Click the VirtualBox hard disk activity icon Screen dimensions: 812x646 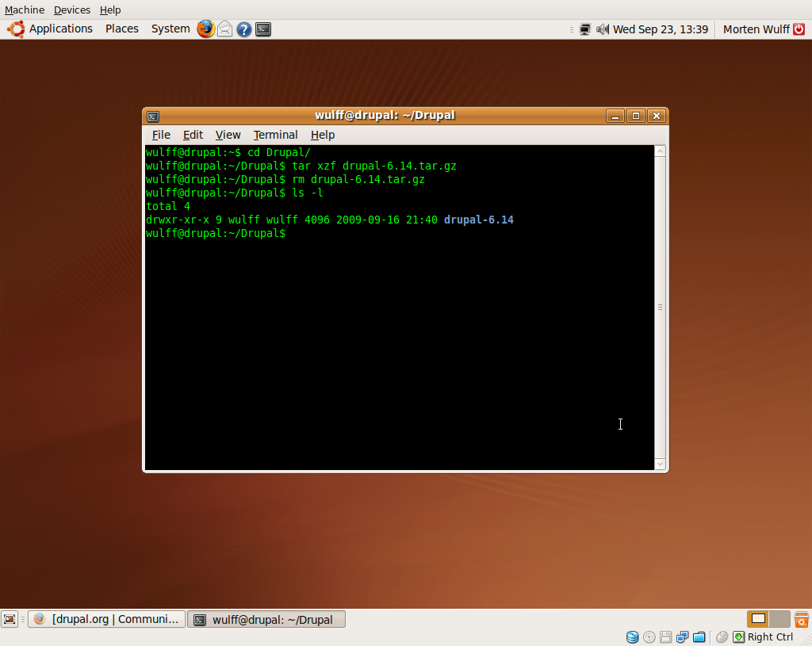[632, 637]
